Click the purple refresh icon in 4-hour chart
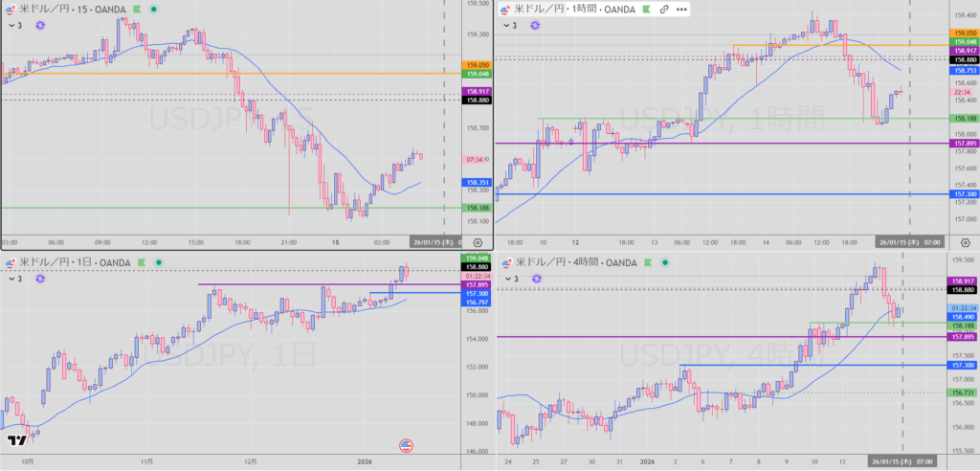Screen dimensions: 980x471 coord(536,279)
